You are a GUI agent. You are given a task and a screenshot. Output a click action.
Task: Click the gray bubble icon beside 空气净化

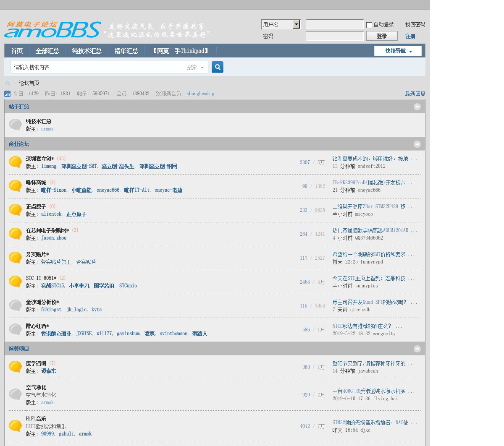point(16,394)
